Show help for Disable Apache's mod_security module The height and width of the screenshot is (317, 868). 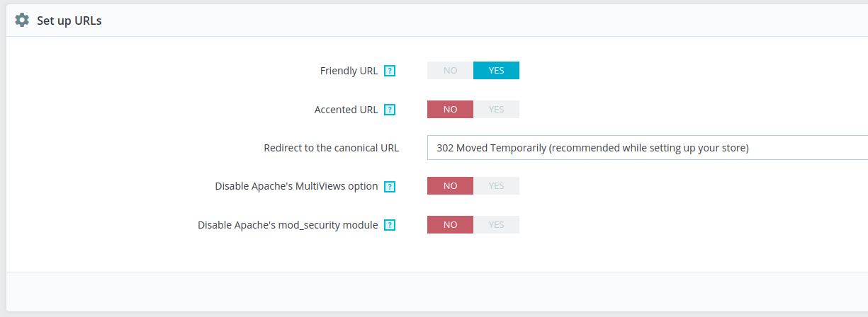pos(389,225)
